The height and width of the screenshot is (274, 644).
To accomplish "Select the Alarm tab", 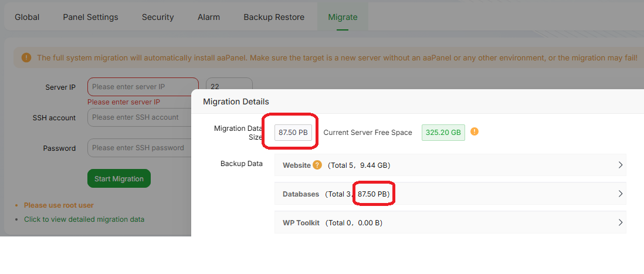I will (x=209, y=17).
